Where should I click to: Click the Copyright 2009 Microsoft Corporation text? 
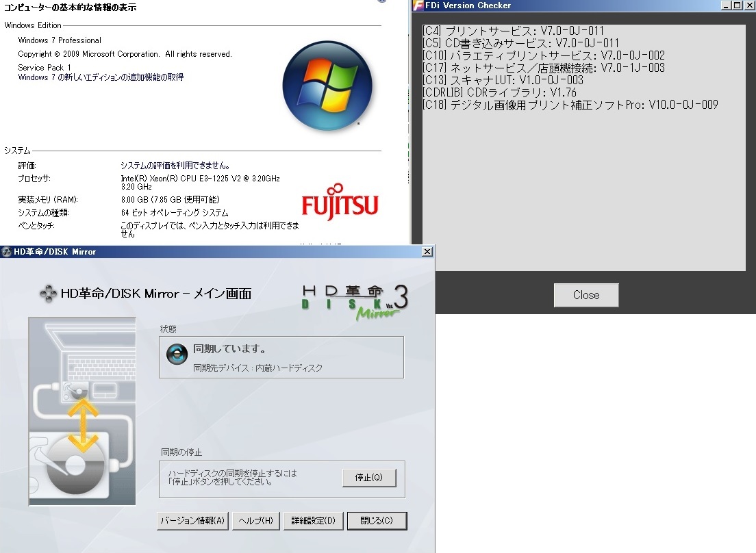125,54
